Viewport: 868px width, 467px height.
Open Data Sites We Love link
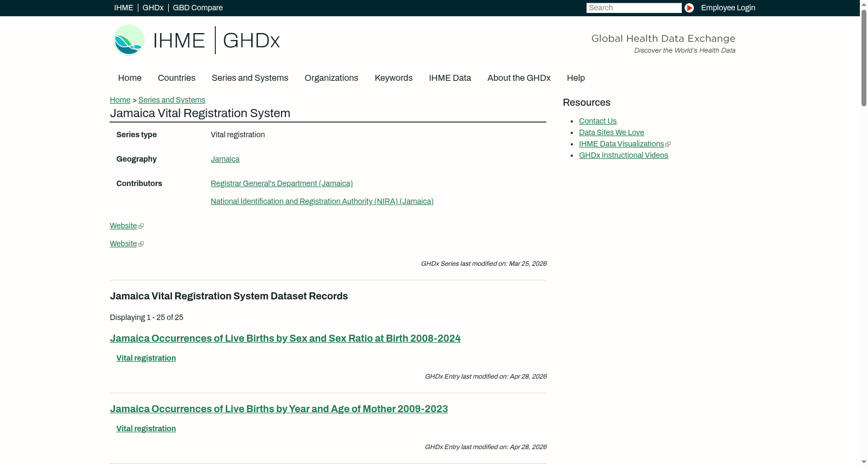pyautogui.click(x=611, y=132)
